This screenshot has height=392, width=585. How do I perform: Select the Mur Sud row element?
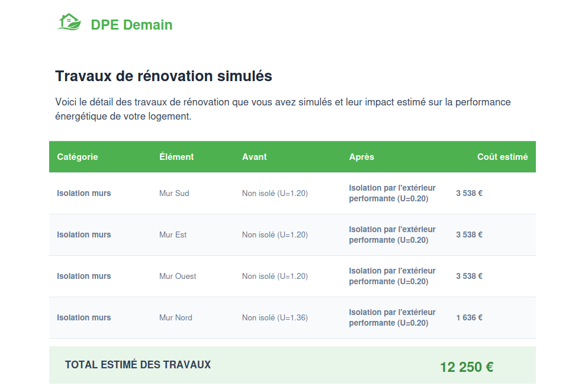point(174,193)
